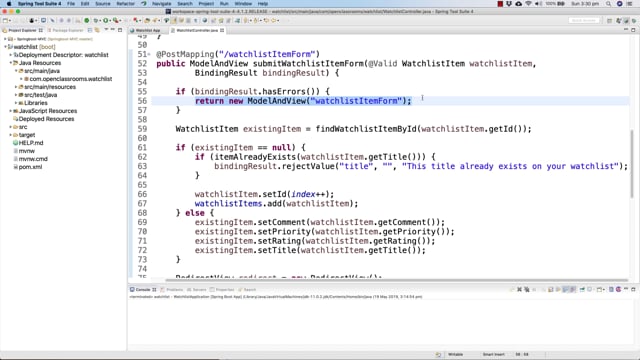This screenshot has width=640, height=360.
Task: Click the green Run play button
Action: coord(106,20)
